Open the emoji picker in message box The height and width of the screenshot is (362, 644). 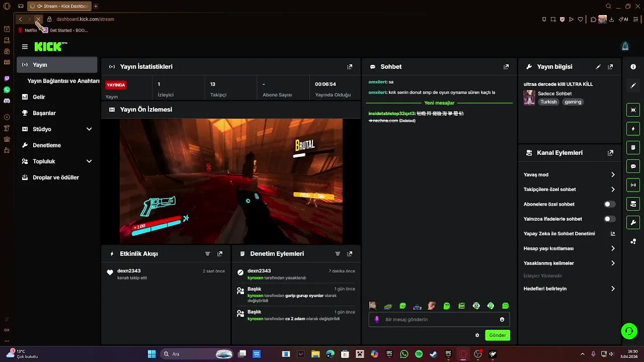(x=502, y=320)
